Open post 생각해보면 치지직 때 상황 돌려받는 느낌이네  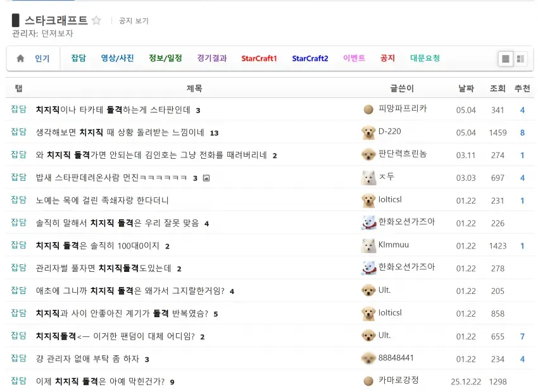tap(120, 133)
